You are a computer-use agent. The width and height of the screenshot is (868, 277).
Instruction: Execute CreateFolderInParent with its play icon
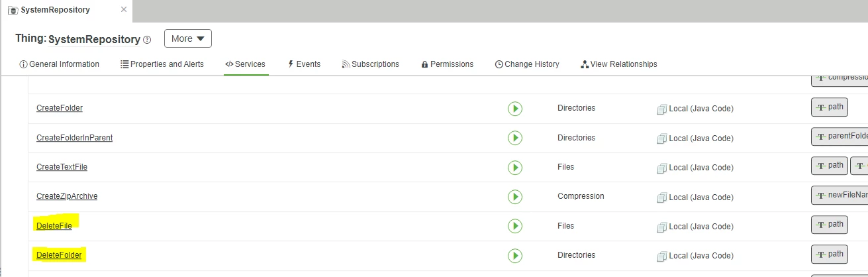pyautogui.click(x=515, y=138)
